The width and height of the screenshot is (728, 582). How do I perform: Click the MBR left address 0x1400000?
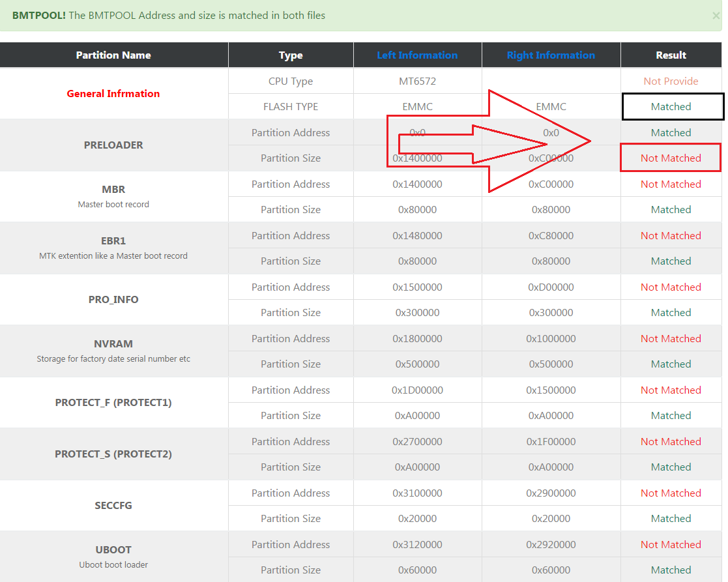coord(417,184)
